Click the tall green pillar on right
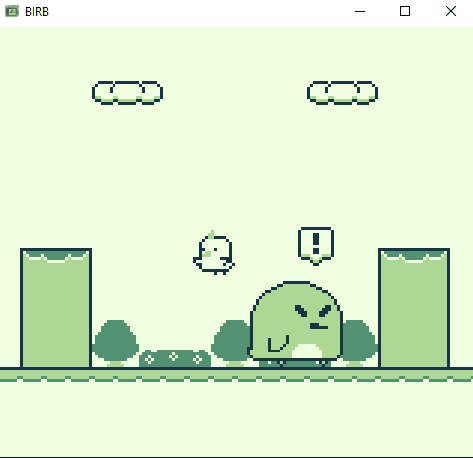The height and width of the screenshot is (458, 473). pyautogui.click(x=414, y=308)
